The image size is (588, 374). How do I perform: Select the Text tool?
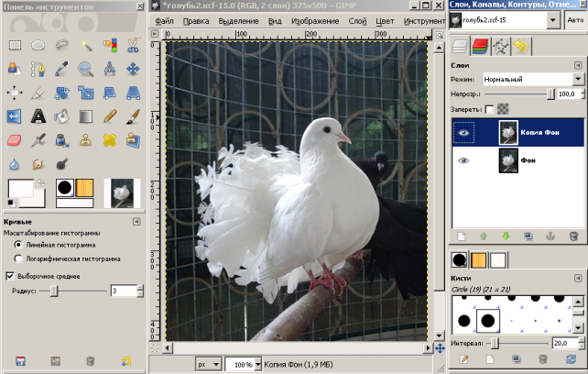click(x=38, y=116)
